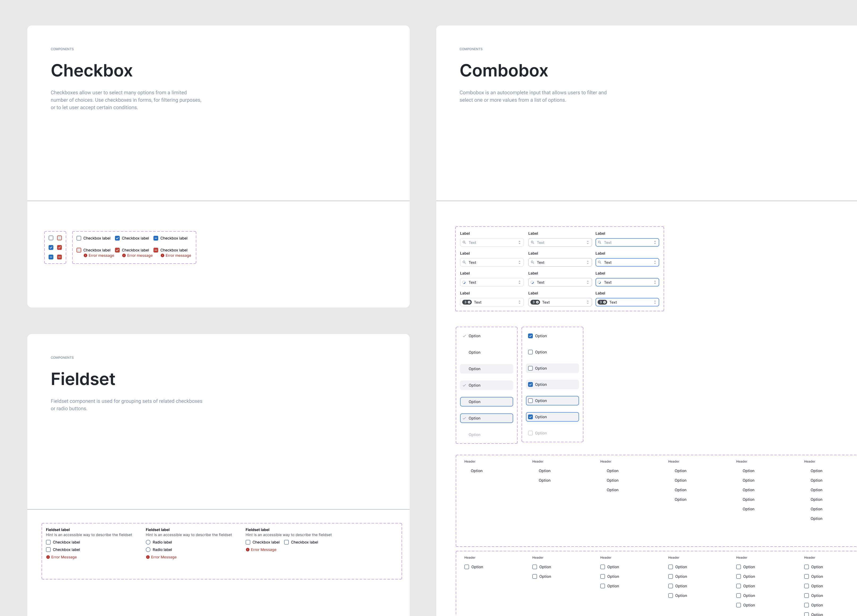Click checkmark icon on topmost plain Option
The height and width of the screenshot is (616, 857).
pyautogui.click(x=464, y=336)
